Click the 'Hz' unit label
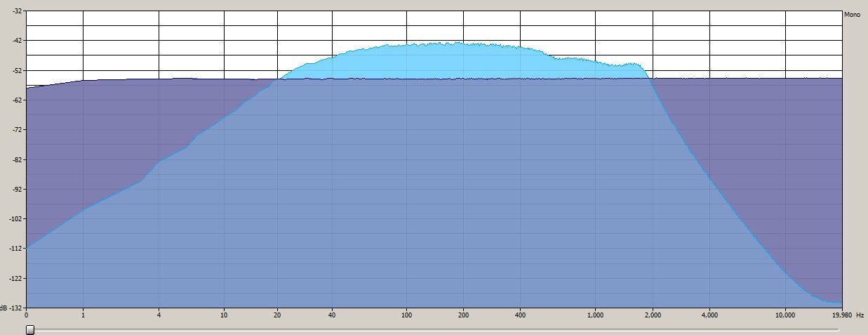 coord(861,315)
